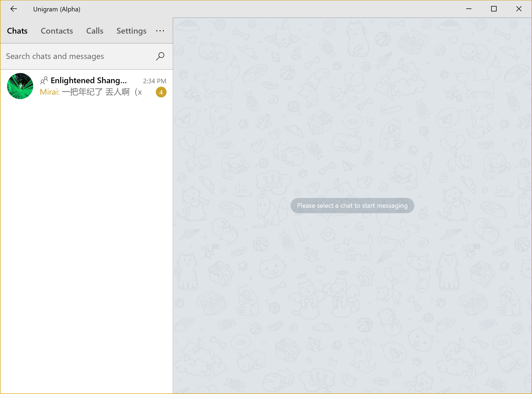
Task: Click the 2:34 PM timestamp
Action: click(x=154, y=81)
